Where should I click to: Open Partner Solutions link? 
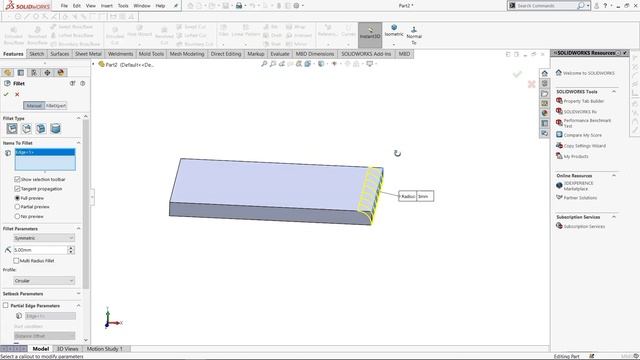[x=580, y=198]
